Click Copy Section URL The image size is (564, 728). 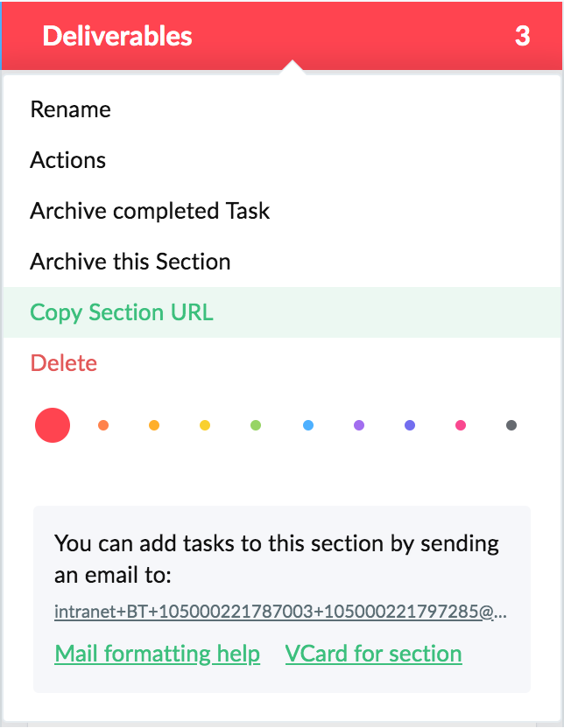pos(281,312)
